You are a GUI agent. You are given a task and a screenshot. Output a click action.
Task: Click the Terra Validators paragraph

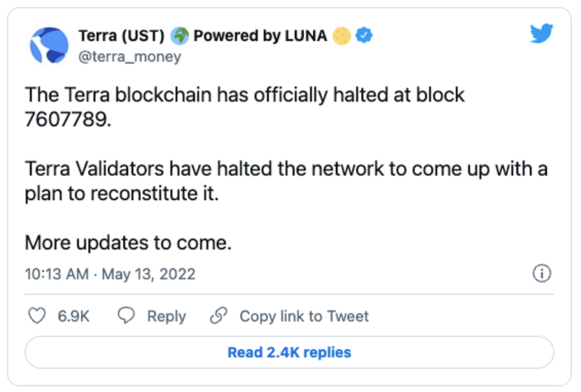tap(286, 181)
